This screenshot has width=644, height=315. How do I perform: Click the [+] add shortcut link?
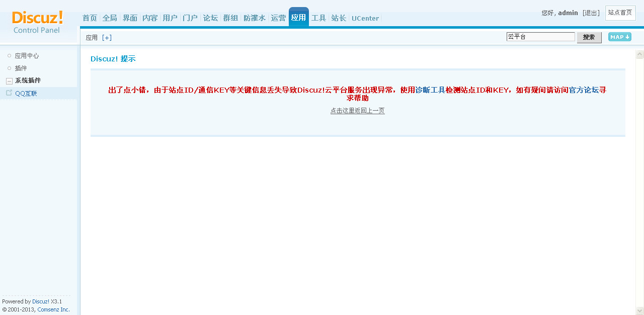[x=107, y=38]
